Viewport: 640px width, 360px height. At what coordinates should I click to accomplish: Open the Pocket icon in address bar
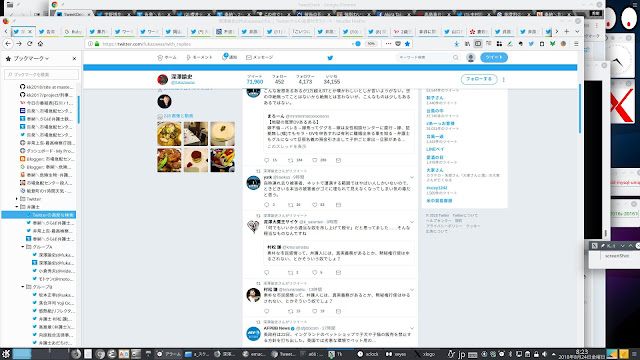click(398, 44)
